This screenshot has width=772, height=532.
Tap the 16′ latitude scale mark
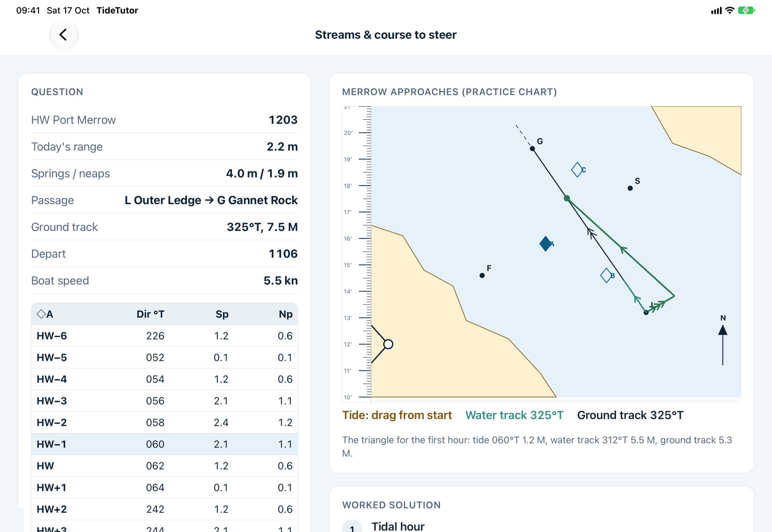click(x=348, y=238)
